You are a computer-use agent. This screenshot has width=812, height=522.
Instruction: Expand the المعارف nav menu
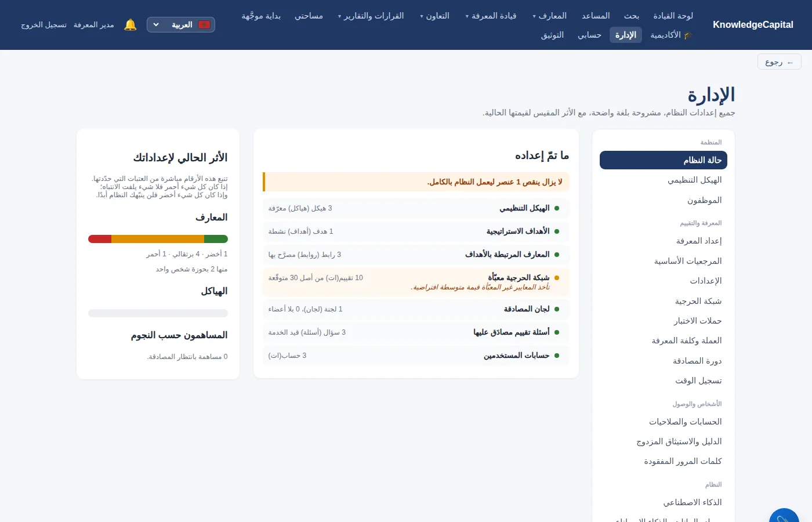pyautogui.click(x=549, y=16)
